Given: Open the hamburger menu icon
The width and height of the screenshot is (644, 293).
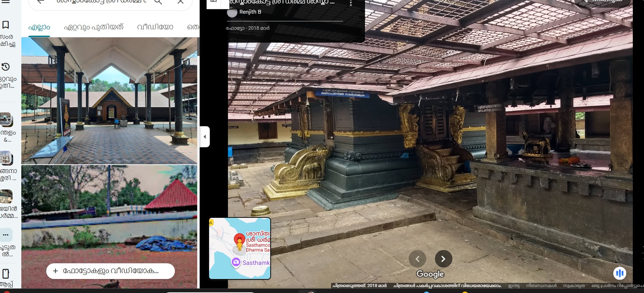Looking at the screenshot, I should point(6,1).
